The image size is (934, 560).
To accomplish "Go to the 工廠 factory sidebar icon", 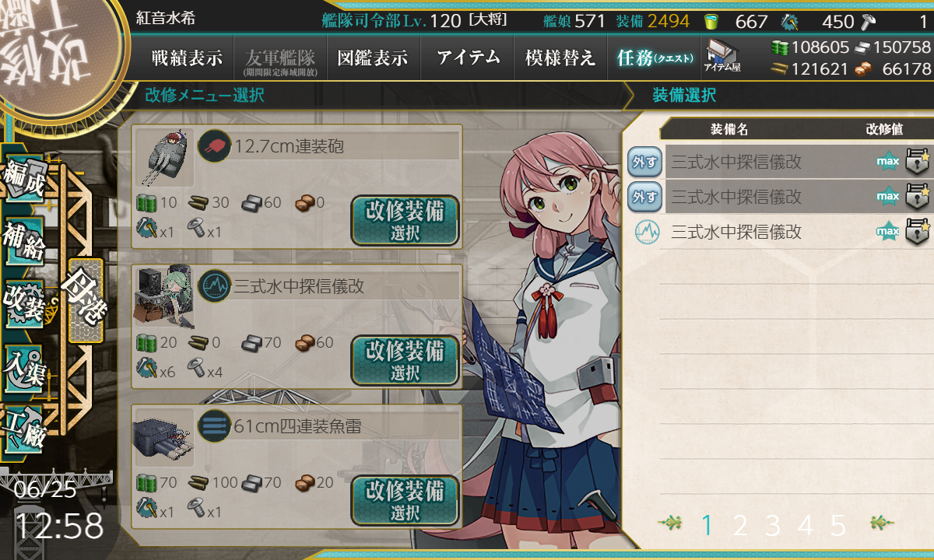I will click(x=25, y=428).
